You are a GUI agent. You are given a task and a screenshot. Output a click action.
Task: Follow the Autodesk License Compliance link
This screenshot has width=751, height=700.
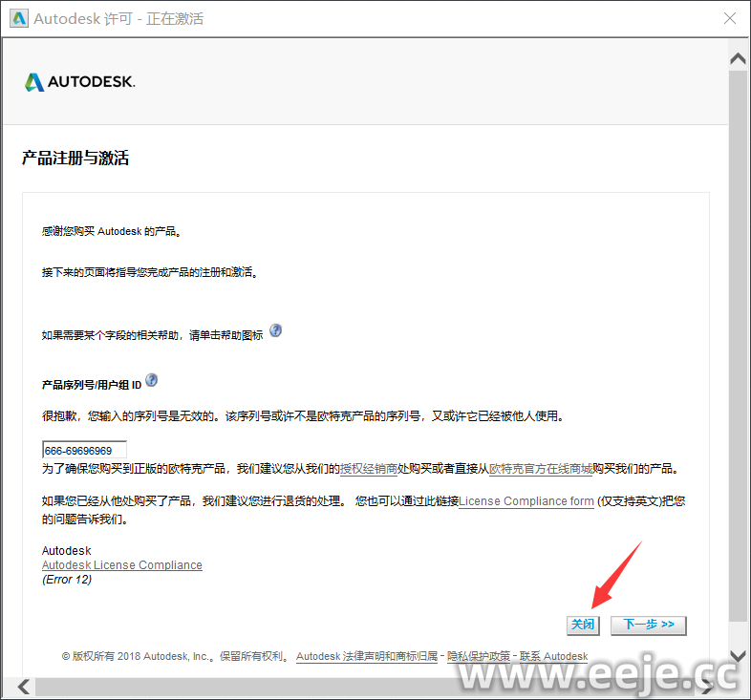click(x=122, y=565)
